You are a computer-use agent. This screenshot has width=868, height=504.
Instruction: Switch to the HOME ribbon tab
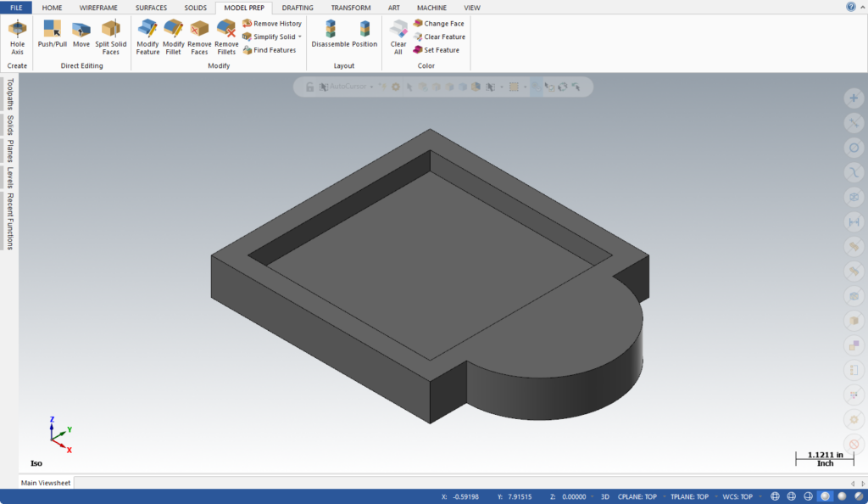[52, 8]
